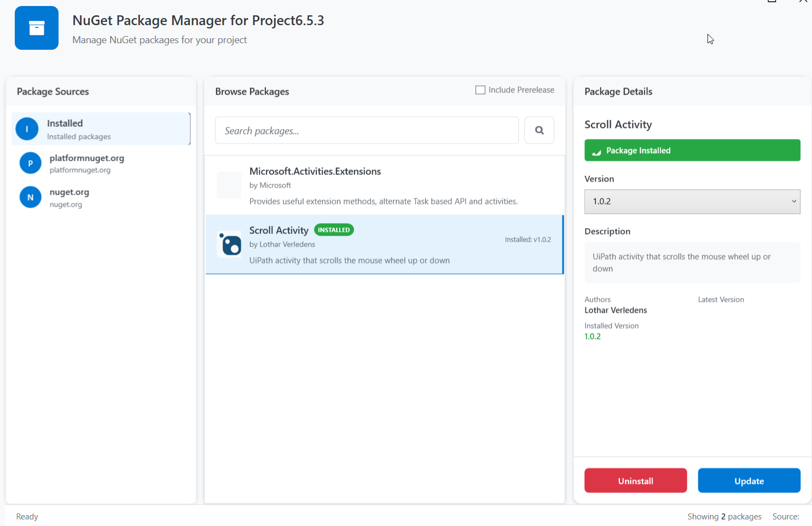Click the green INSTALLED badge on Scroll Activity
Image resolution: width=812 pixels, height=526 pixels.
click(334, 230)
